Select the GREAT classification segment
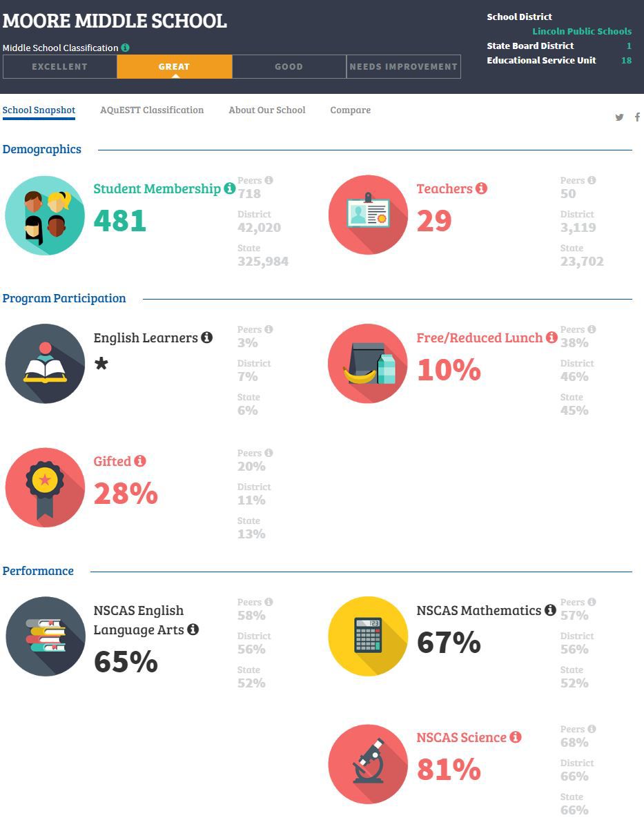The height and width of the screenshot is (829, 644). tap(175, 67)
